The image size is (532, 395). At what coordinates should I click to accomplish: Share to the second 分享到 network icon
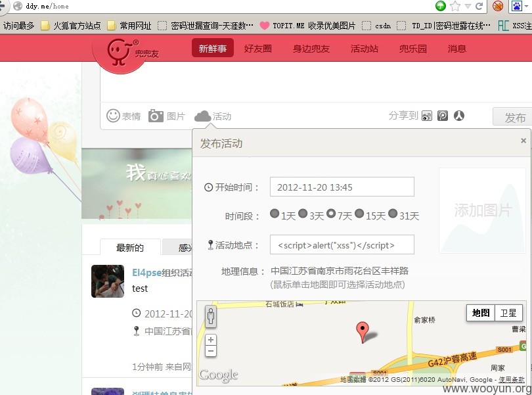(x=443, y=116)
